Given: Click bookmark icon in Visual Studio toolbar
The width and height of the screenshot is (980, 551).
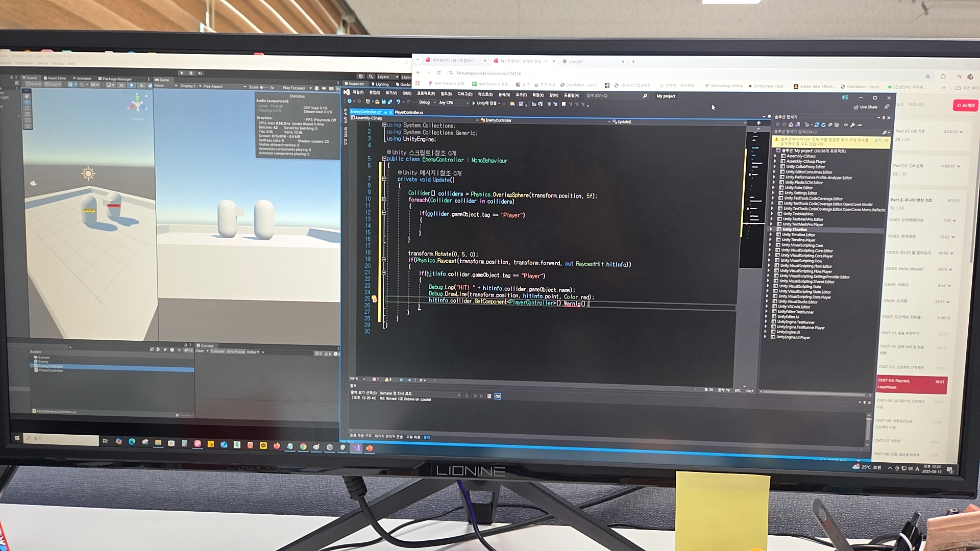Looking at the screenshot, I should [563, 104].
